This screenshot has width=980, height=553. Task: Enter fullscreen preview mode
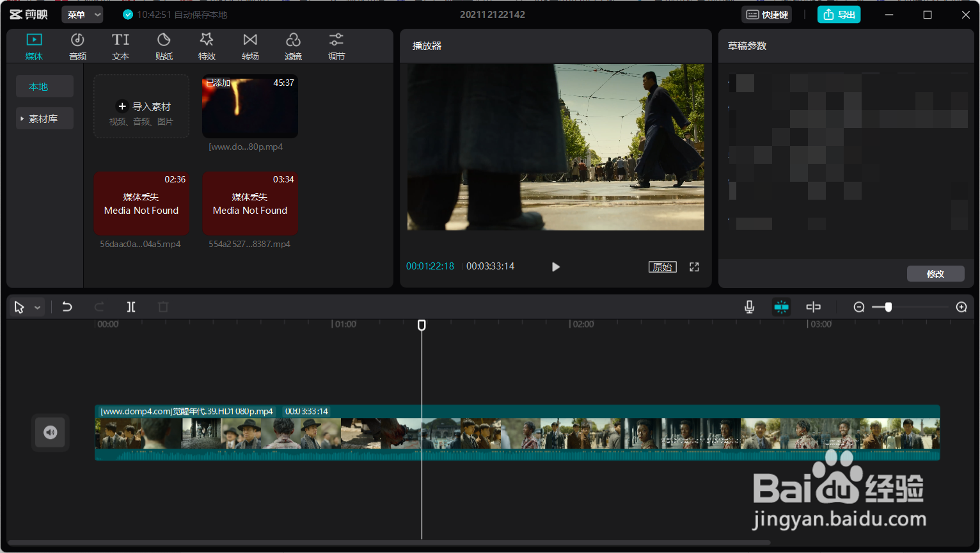[694, 267]
